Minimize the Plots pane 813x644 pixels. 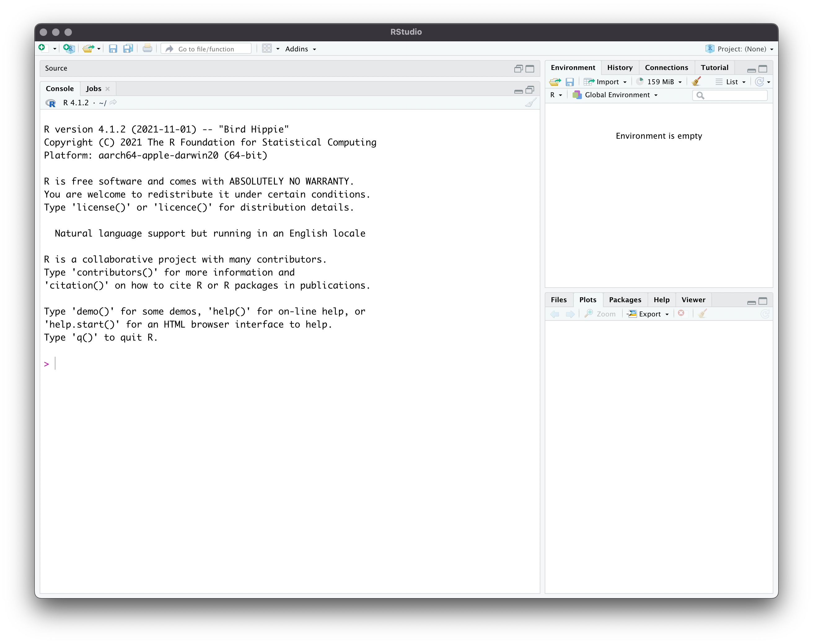coord(751,302)
